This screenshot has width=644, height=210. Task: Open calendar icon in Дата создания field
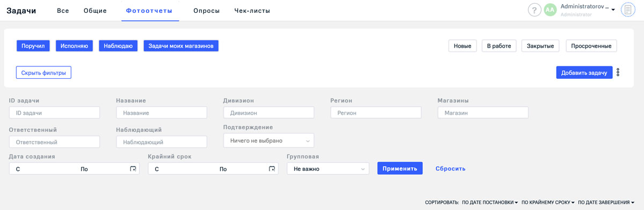(133, 169)
